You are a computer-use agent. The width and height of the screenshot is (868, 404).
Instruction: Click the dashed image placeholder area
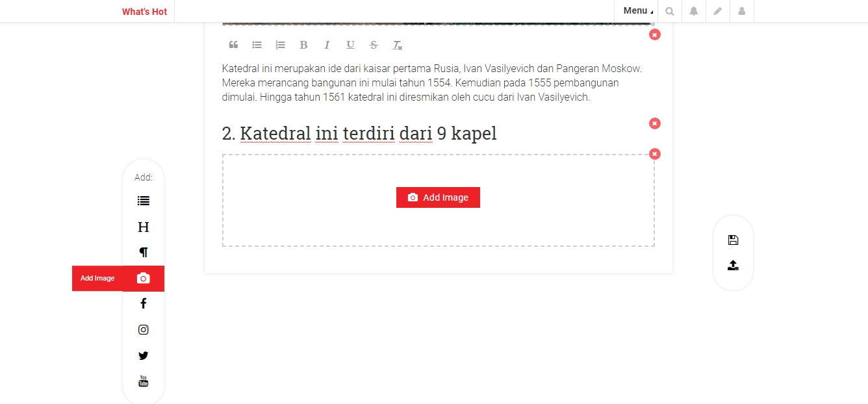pos(439,200)
